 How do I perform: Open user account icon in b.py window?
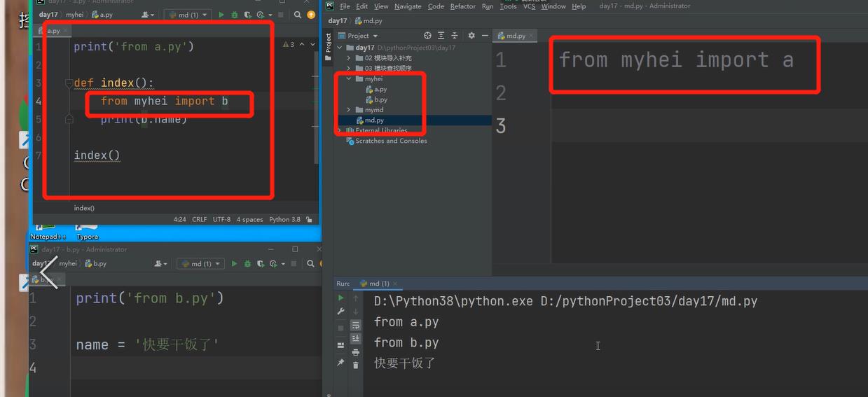160,264
